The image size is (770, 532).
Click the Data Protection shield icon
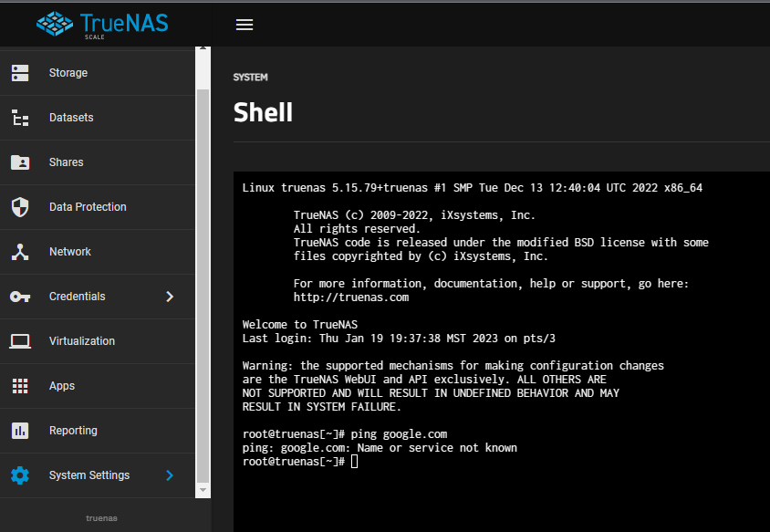coord(20,207)
